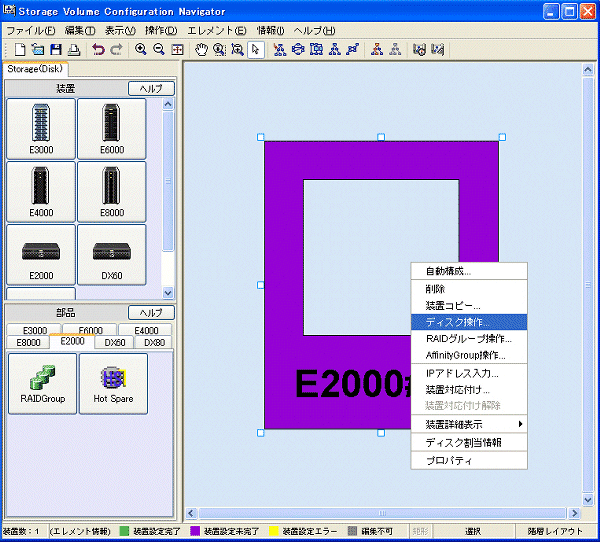Select the hand pan tool
This screenshot has height=542, width=600.
point(201,49)
